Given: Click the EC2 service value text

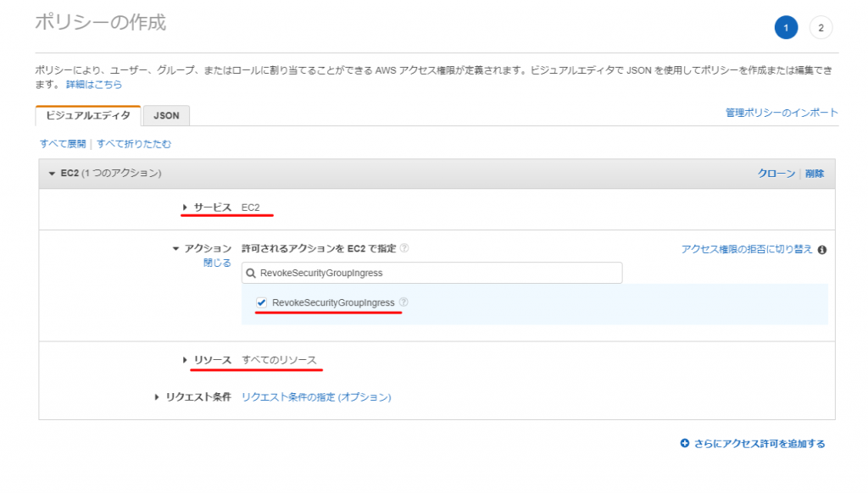Looking at the screenshot, I should (250, 208).
